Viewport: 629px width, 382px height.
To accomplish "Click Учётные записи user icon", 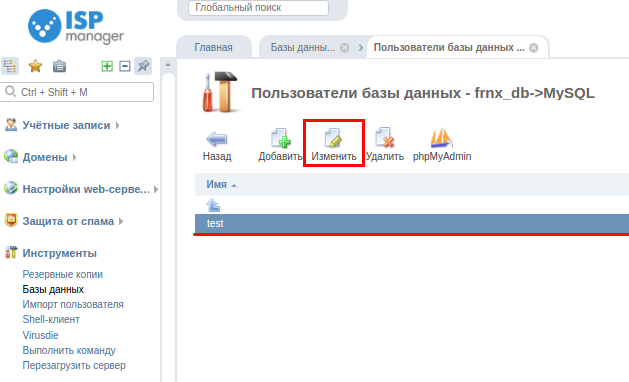I will (x=11, y=125).
